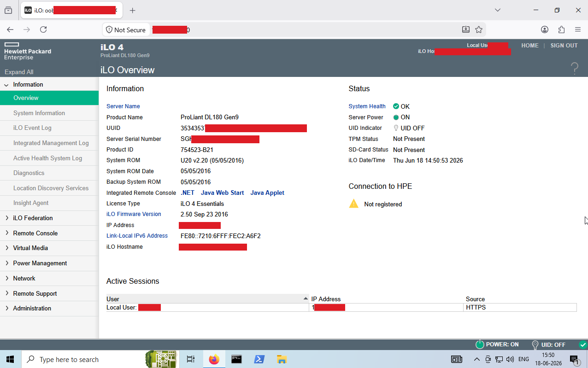Click Expand All in sidebar

coord(19,72)
